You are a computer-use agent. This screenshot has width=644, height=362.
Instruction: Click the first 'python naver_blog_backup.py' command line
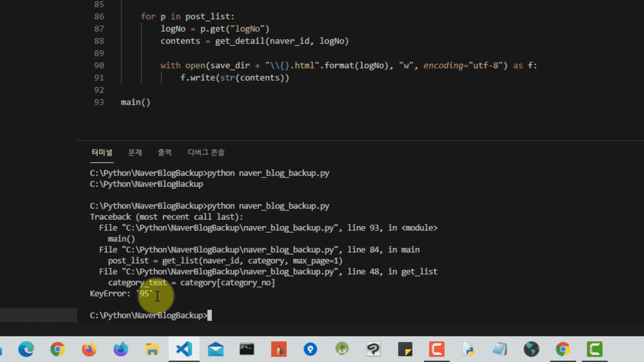point(268,173)
